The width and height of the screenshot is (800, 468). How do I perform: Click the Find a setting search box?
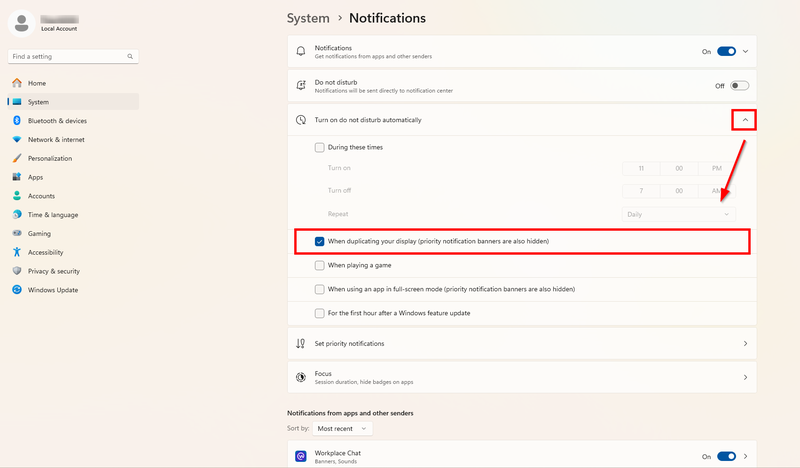73,56
